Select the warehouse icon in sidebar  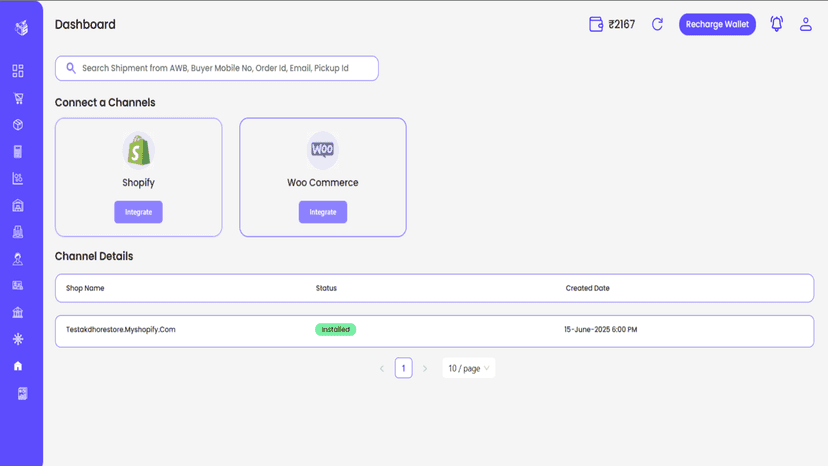pos(18,206)
